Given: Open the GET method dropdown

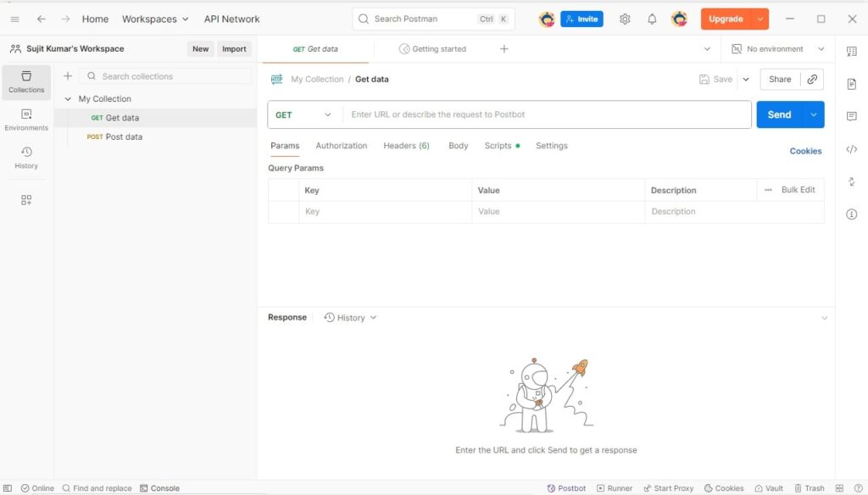Looking at the screenshot, I should pos(304,114).
